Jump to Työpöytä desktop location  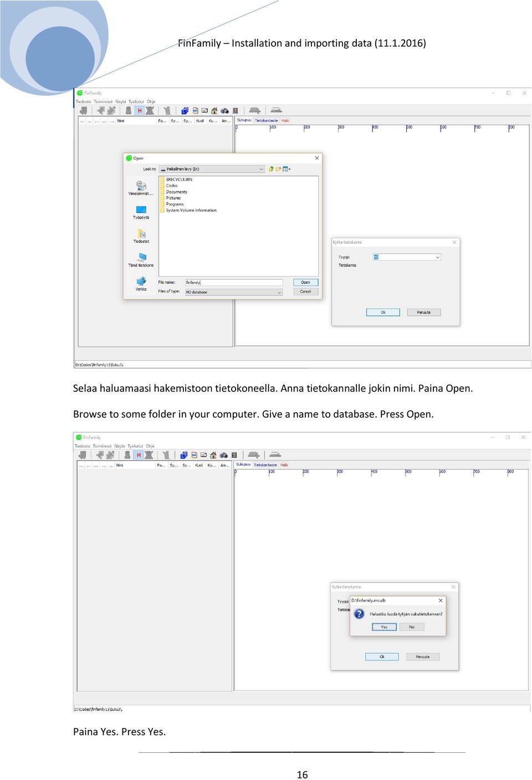pyautogui.click(x=141, y=212)
